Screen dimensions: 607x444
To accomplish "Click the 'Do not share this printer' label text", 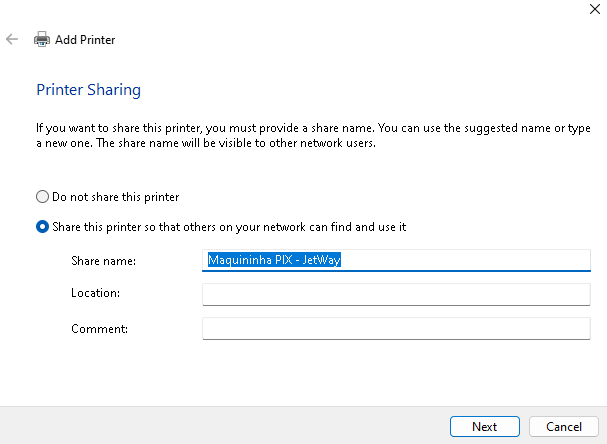I will (115, 197).
